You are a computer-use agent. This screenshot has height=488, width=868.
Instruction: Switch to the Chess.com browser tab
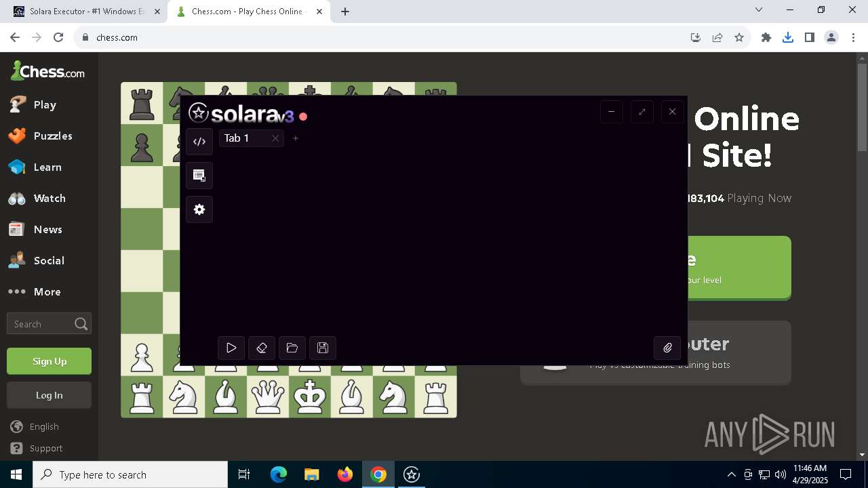[x=248, y=12]
